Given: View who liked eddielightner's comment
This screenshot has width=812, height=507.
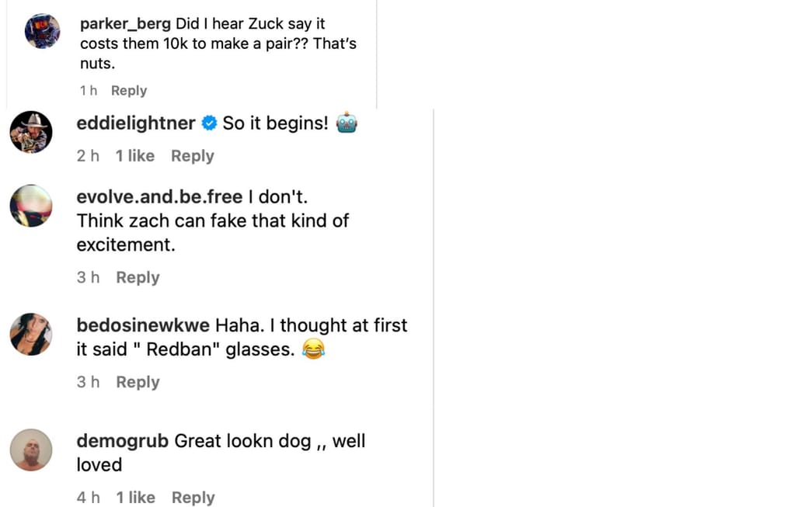Looking at the screenshot, I should click(x=134, y=156).
